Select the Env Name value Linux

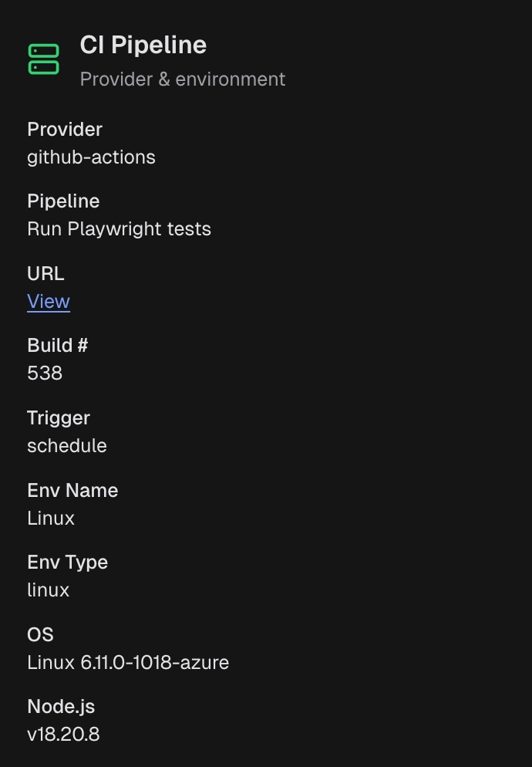coord(50,518)
